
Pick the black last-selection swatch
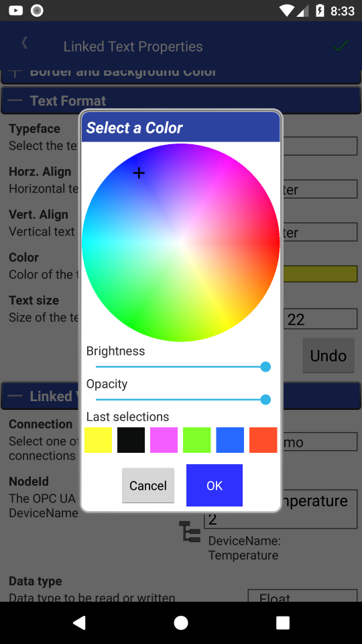click(131, 440)
